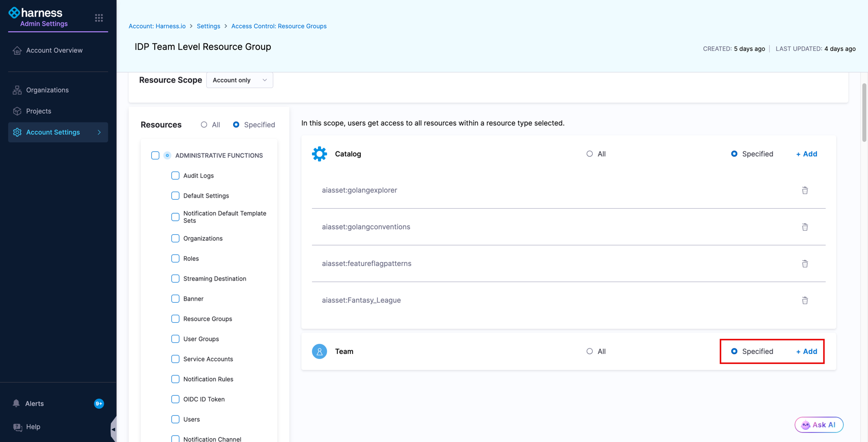Enable the Notification Rules checkbox

coord(175,379)
